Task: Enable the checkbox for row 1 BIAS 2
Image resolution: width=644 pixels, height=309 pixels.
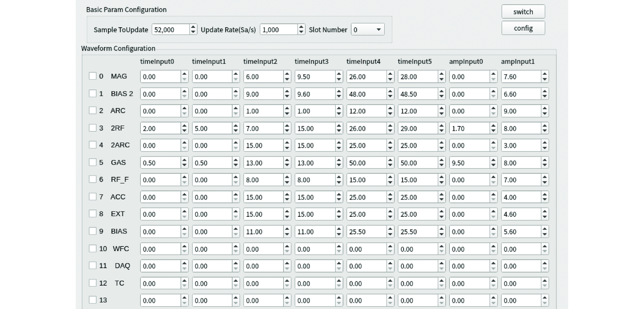Action: (93, 93)
